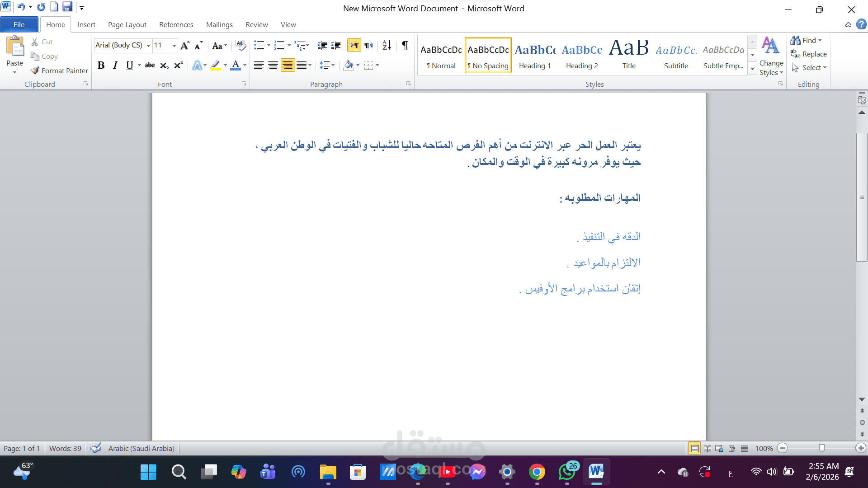This screenshot has height=488, width=868.
Task: Click the Change Styles button
Action: [771, 56]
